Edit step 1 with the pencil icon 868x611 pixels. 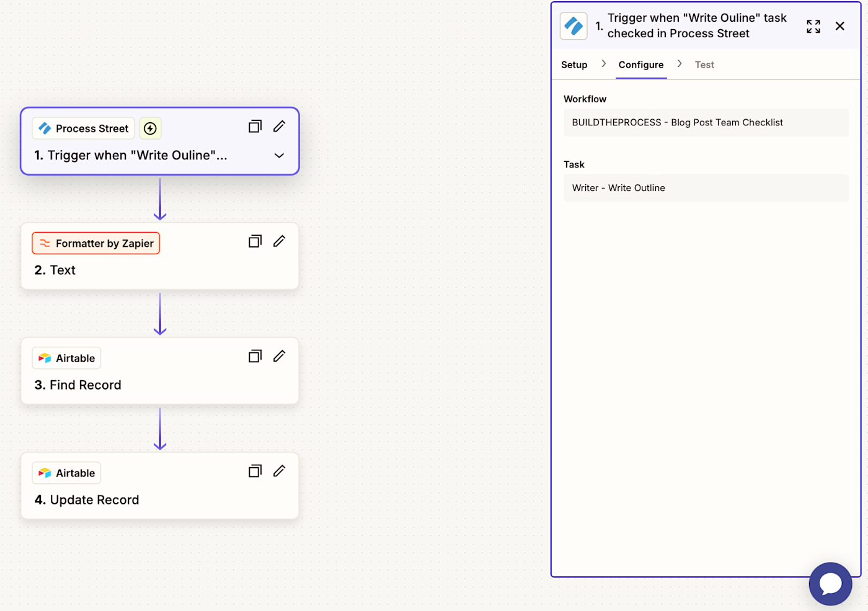280,127
